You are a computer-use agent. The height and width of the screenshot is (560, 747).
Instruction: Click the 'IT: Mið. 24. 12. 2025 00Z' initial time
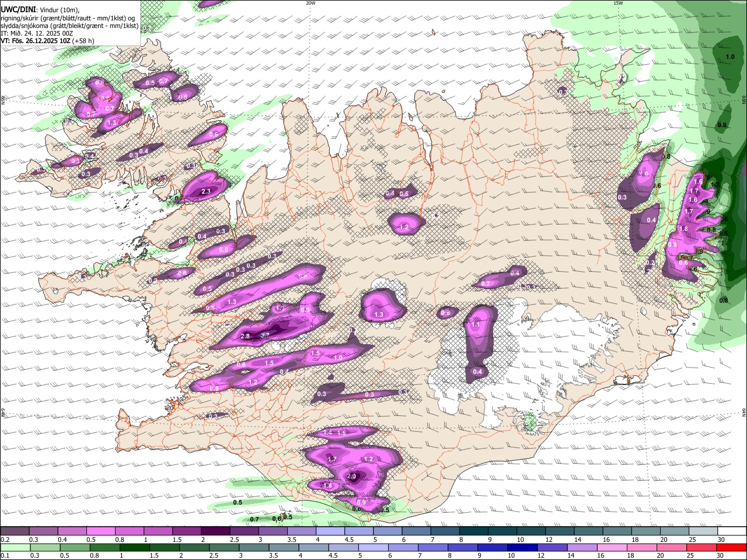point(36,33)
